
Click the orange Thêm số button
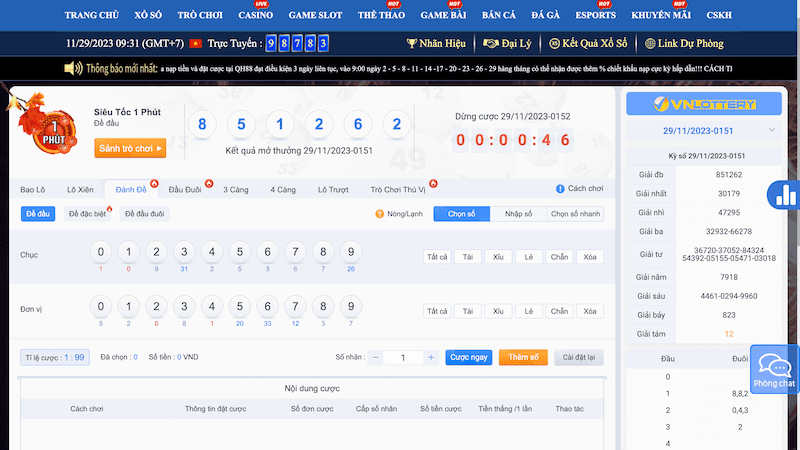523,357
